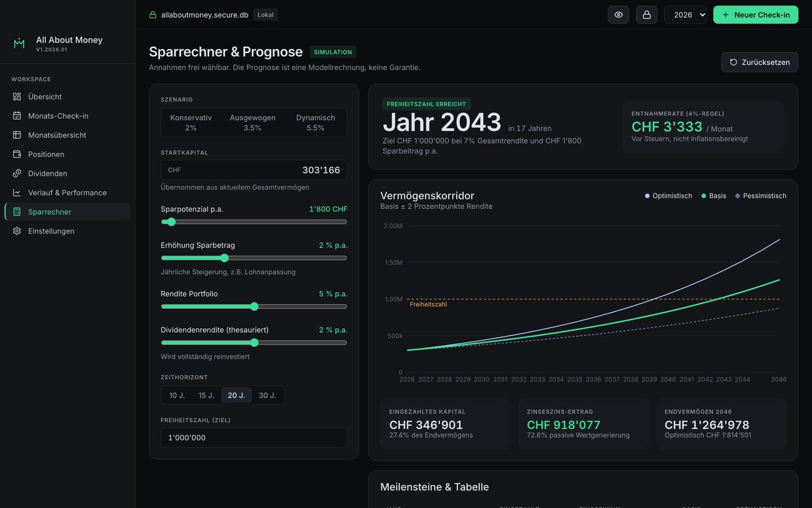This screenshot has width=812, height=508.
Task: Toggle the Optimistisch legend entry
Action: 668,196
